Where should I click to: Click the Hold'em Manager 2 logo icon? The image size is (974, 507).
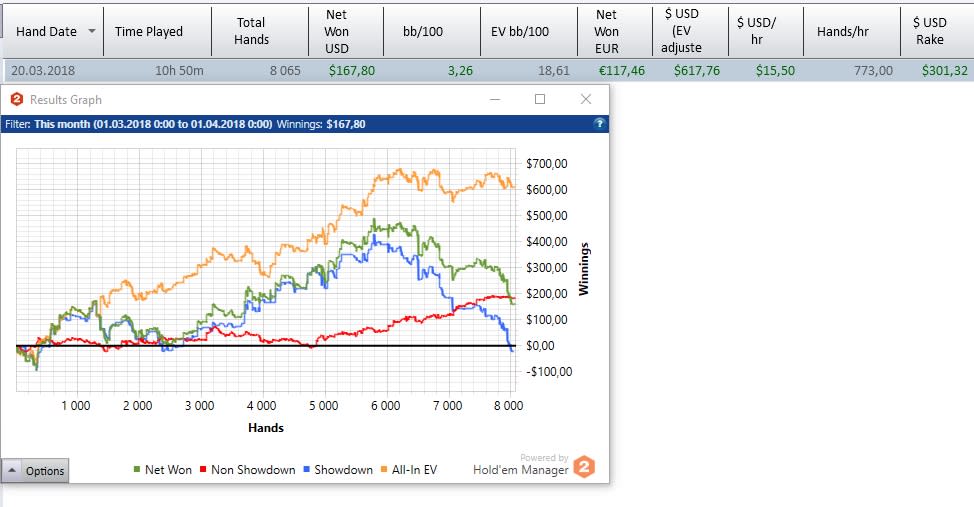coord(584,467)
